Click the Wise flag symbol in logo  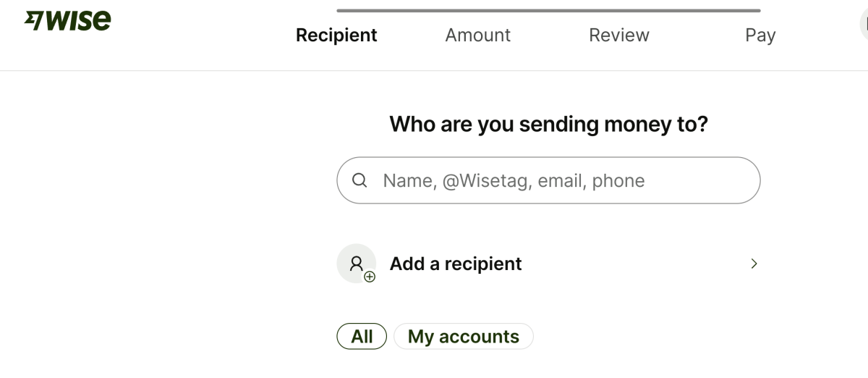(x=35, y=20)
